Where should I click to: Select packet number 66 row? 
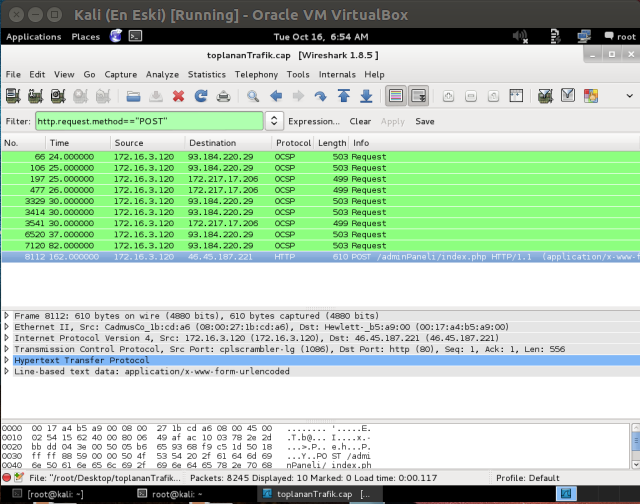[320, 157]
